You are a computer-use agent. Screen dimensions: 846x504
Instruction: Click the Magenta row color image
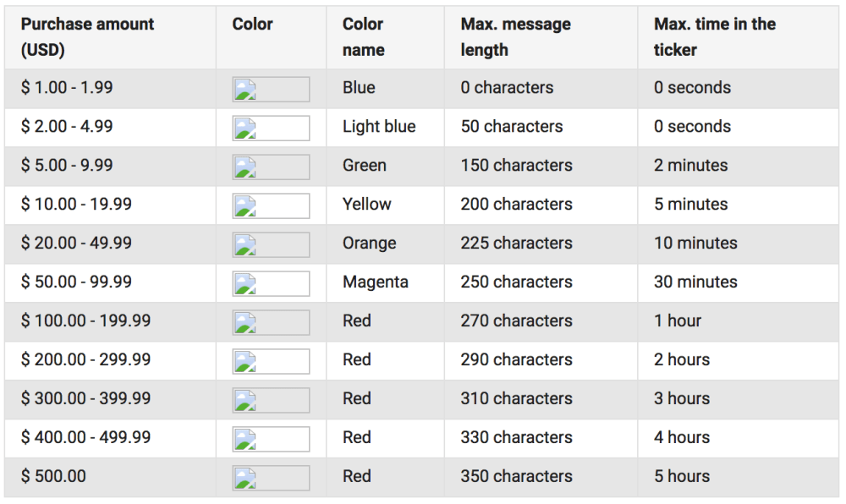click(x=271, y=283)
